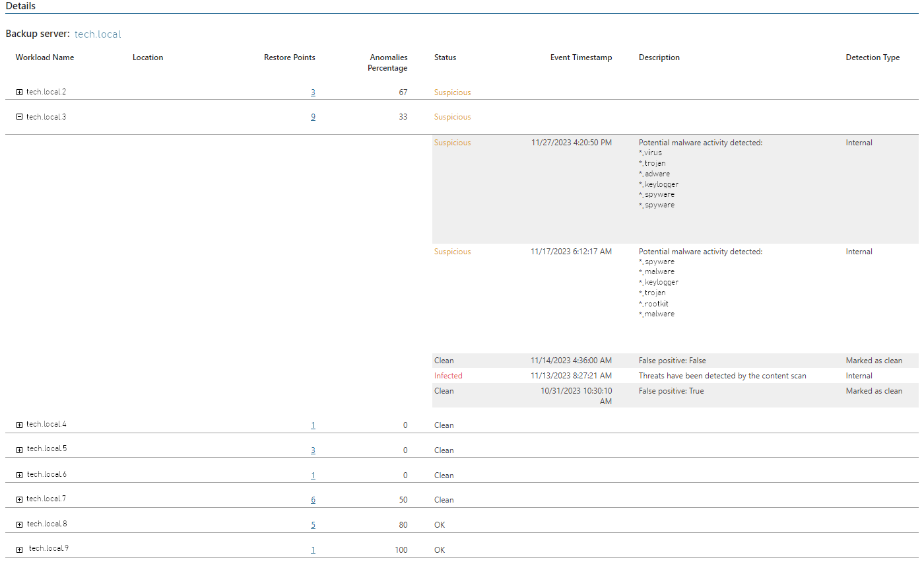
Task: Select timestamp 10/31/2023 10:30:10 AM
Action: click(x=576, y=396)
